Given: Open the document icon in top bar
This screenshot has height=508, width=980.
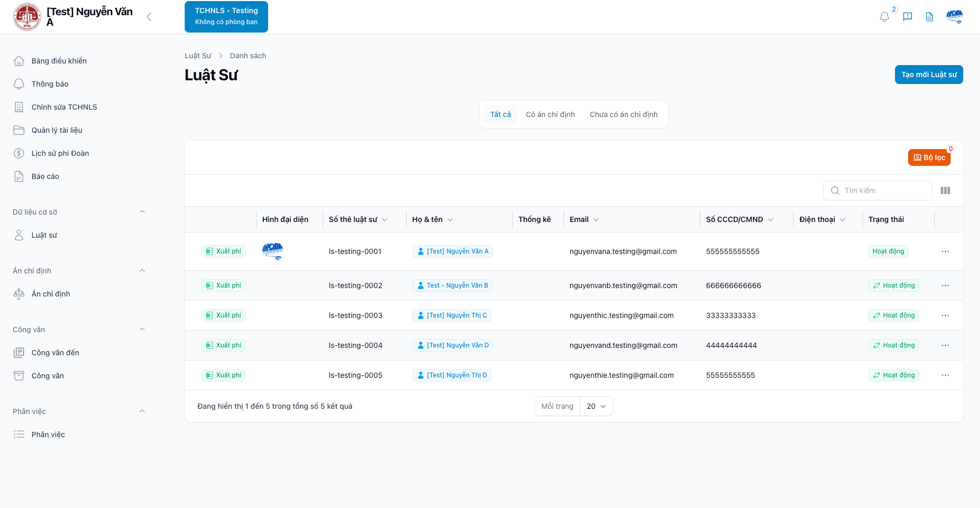Looking at the screenshot, I should 929,17.
